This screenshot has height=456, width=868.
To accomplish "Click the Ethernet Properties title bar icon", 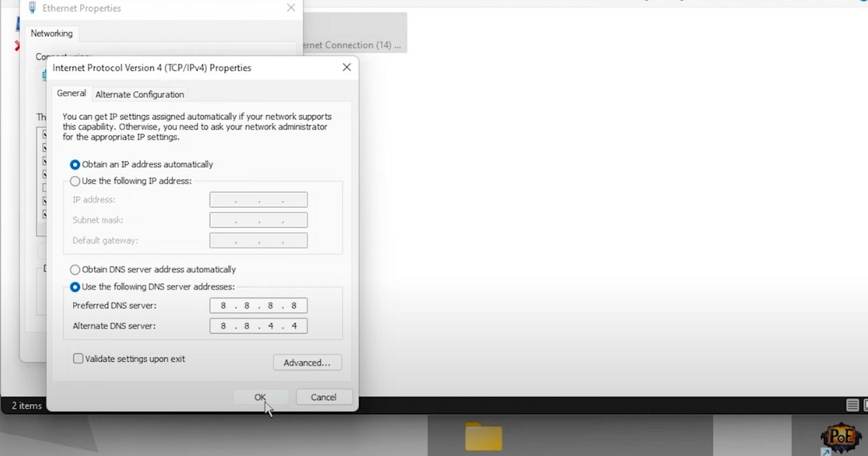I will click(33, 8).
